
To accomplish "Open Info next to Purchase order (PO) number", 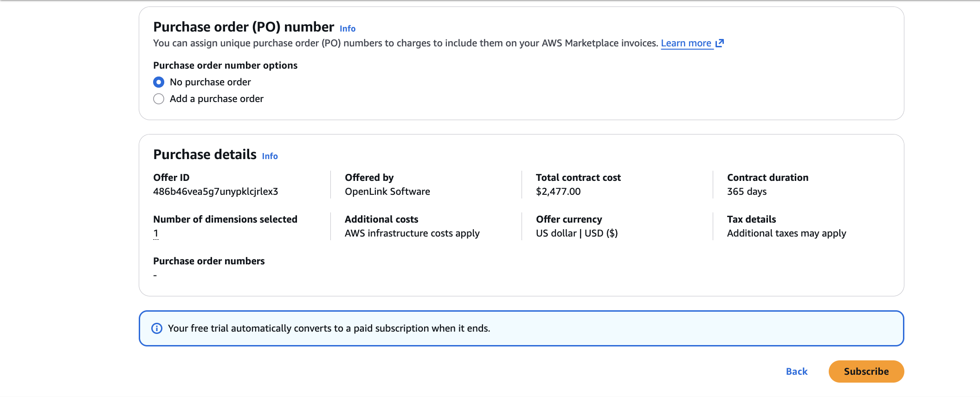I will point(347,29).
